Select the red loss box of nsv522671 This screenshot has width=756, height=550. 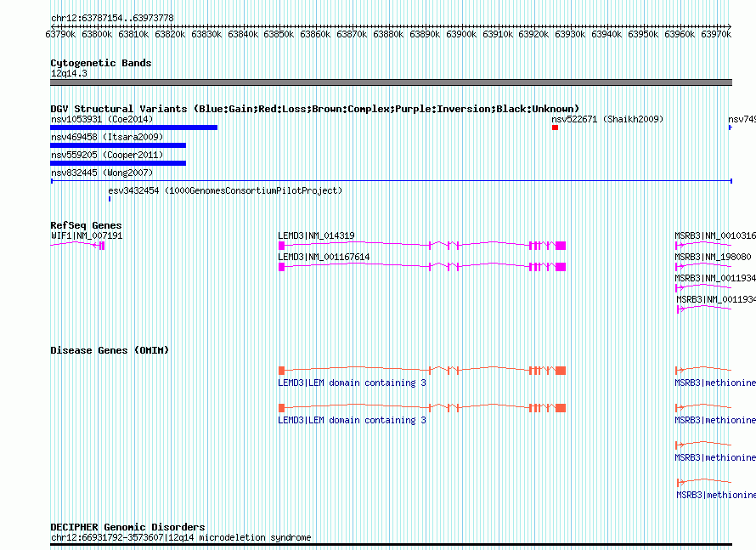point(555,128)
